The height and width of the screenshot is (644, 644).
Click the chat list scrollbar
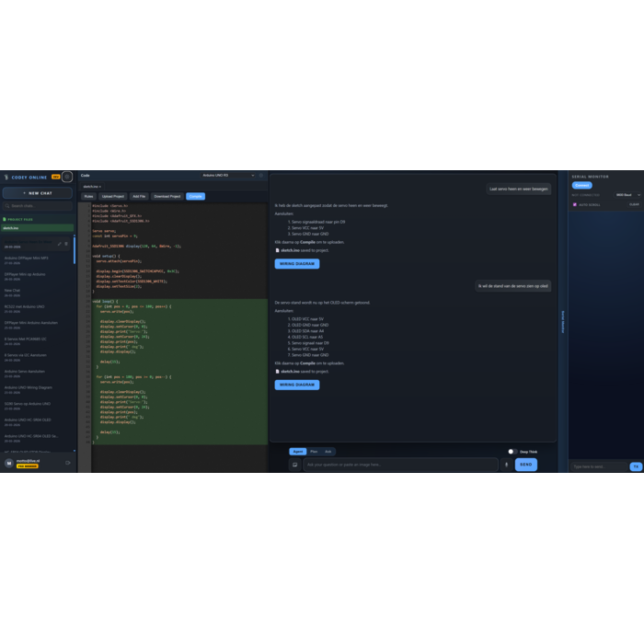(x=75, y=276)
